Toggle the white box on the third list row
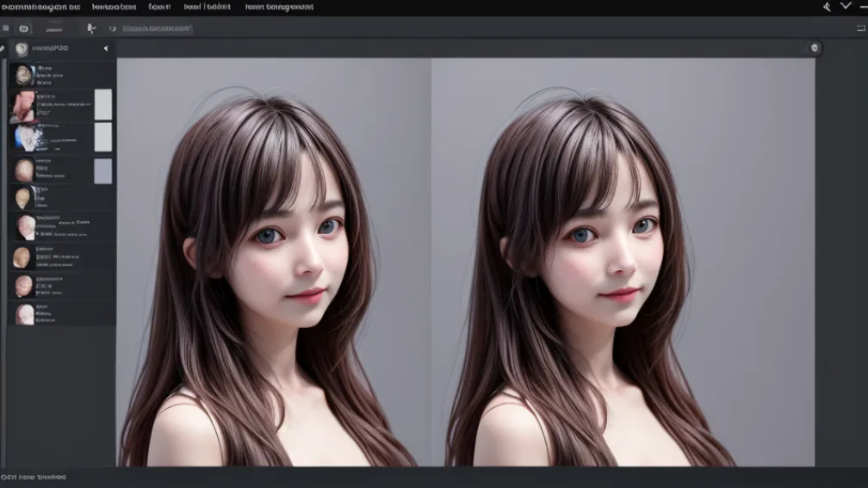 (102, 137)
